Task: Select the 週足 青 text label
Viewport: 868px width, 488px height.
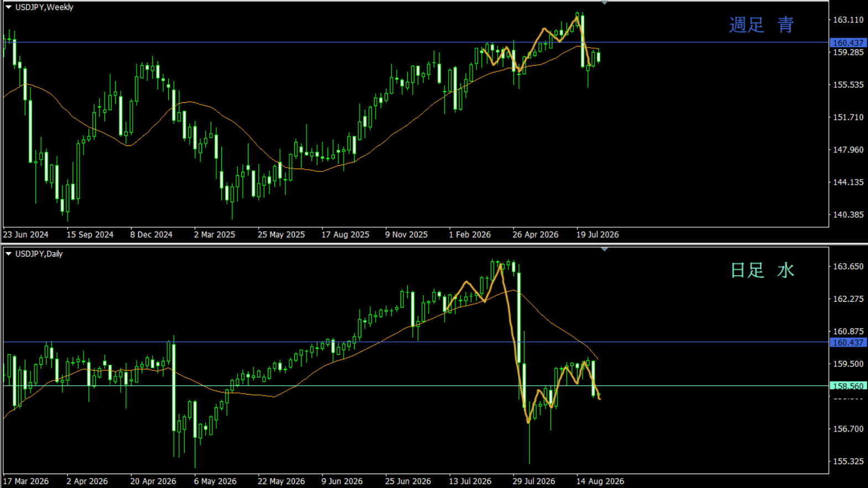Action: tap(762, 25)
